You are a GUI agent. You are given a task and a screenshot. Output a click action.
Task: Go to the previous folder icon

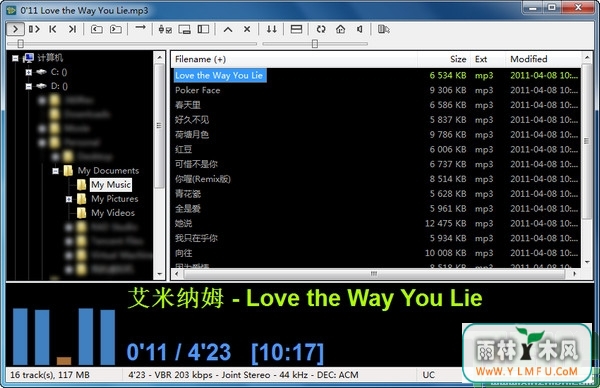(96, 29)
